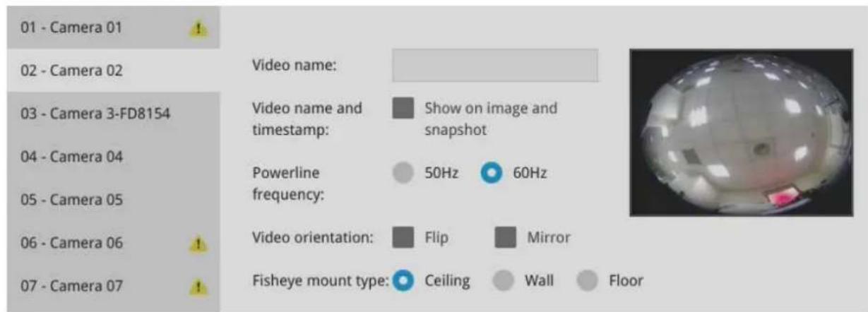Viewport: 868px width, 312px height.
Task: Check the Mirror orientation box
Action: 506,238
